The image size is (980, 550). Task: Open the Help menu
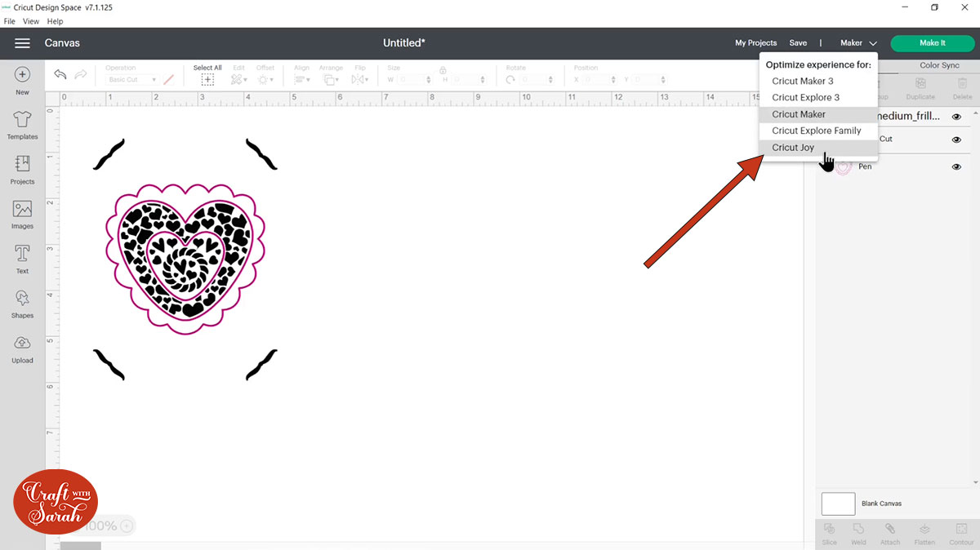pos(55,21)
